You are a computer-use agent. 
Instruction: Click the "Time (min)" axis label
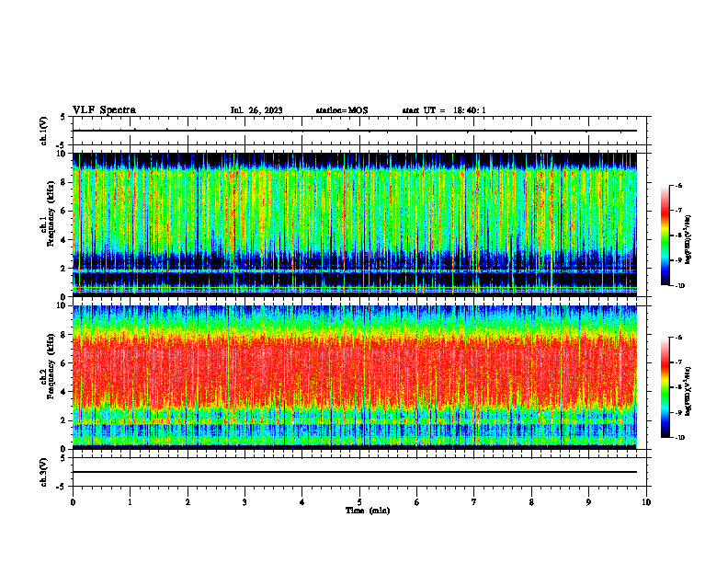tap(368, 511)
